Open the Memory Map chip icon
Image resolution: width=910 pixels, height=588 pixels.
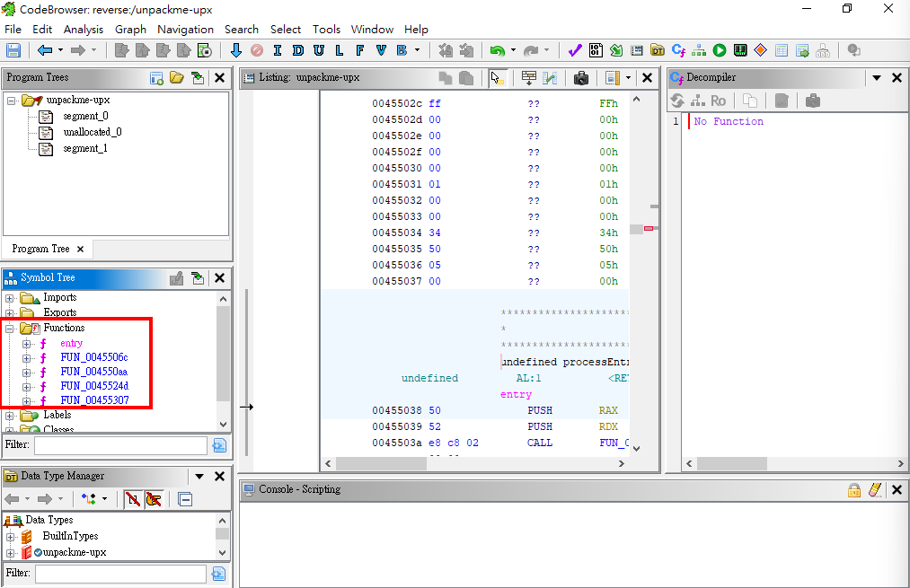tap(740, 50)
